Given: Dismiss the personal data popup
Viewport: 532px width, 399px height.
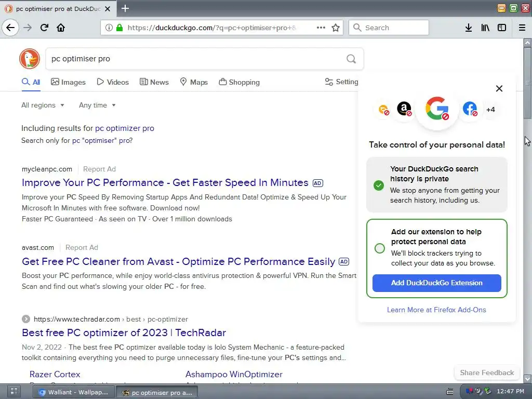Looking at the screenshot, I should tap(499, 88).
